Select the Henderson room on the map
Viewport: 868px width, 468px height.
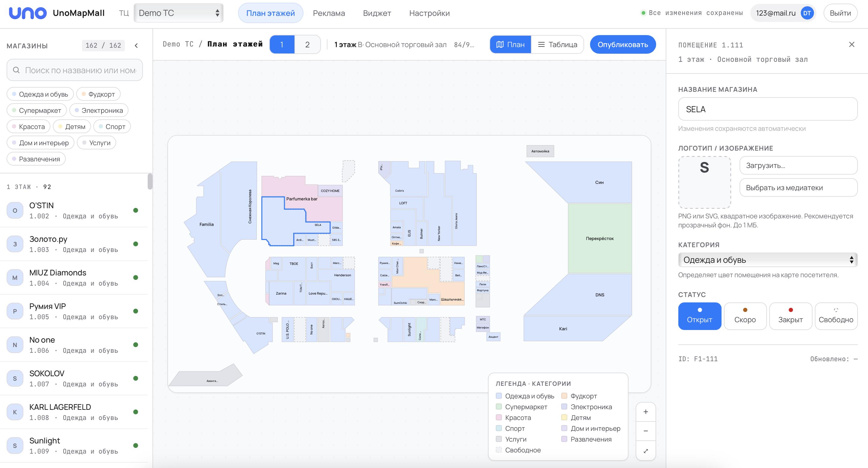(x=342, y=275)
